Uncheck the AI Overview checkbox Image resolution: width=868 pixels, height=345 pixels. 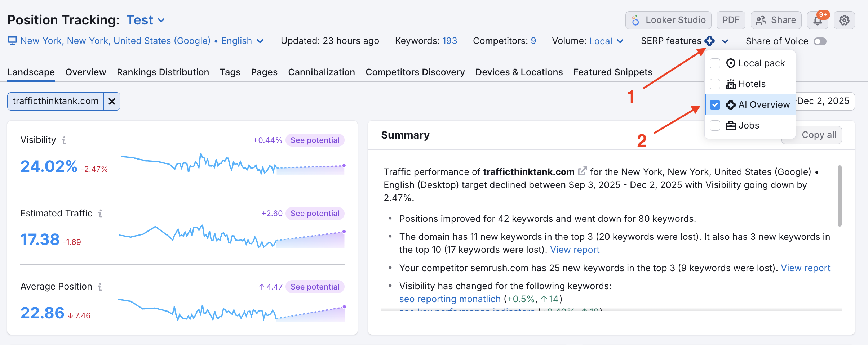[715, 105]
